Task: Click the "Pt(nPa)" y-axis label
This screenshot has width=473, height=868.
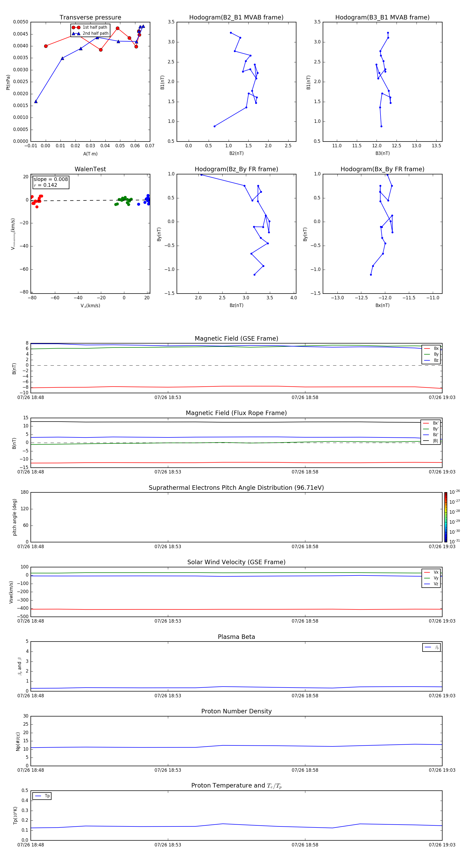Action: (x=8, y=82)
